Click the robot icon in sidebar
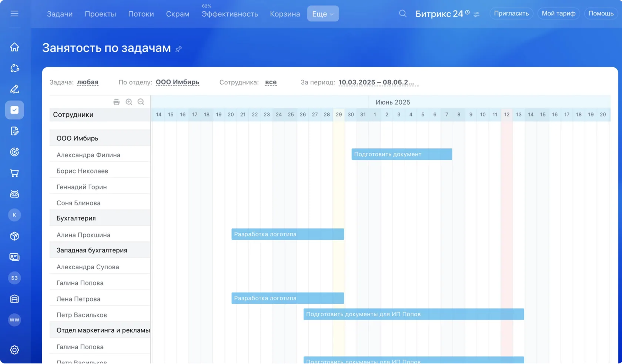 [x=14, y=194]
